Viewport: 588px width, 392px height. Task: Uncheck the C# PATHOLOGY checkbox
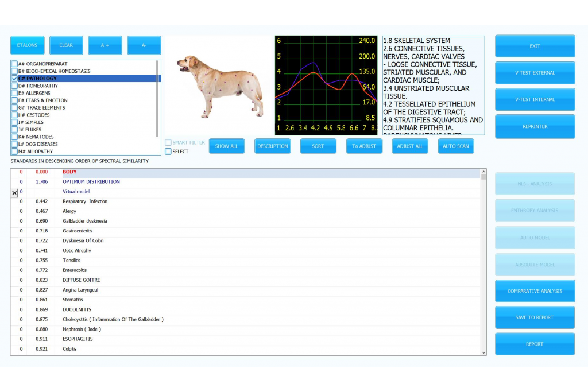coord(14,78)
